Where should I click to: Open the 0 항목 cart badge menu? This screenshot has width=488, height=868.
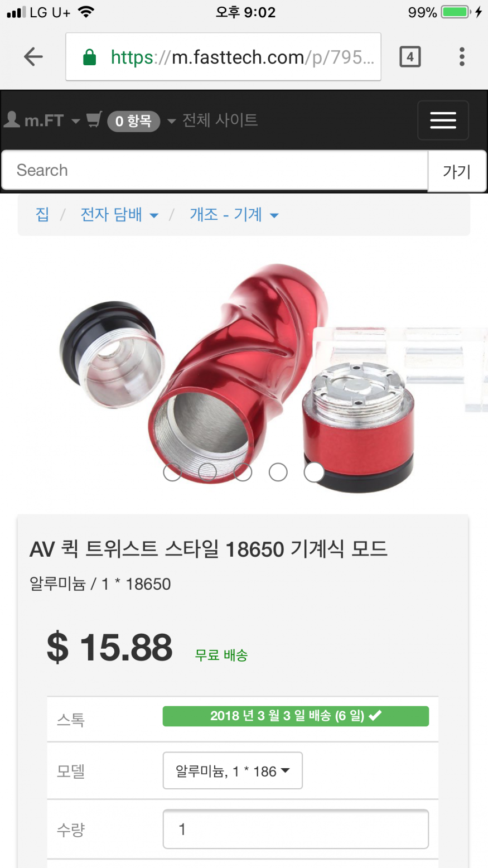tap(133, 121)
